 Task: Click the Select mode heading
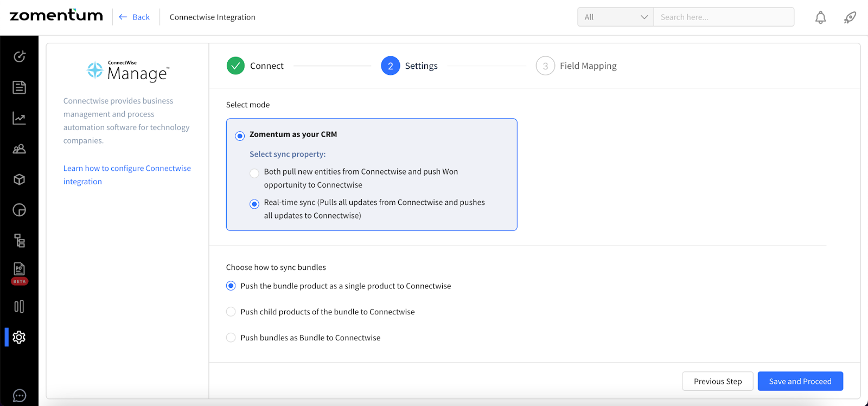tap(248, 105)
